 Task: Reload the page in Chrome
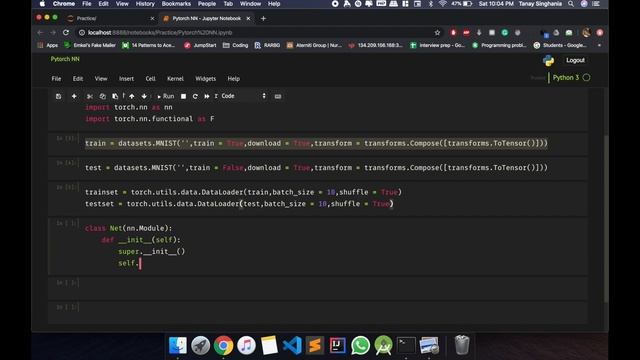coord(66,32)
